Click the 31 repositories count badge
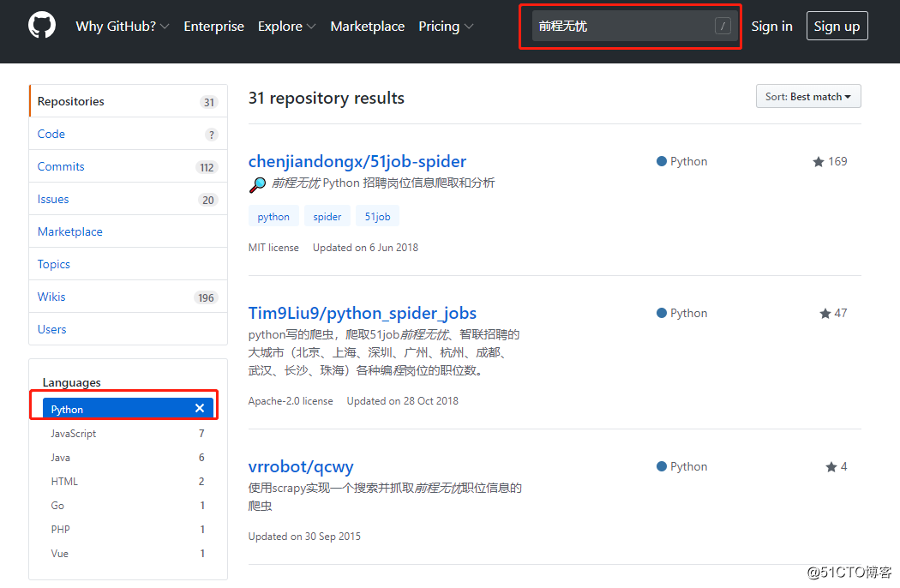This screenshot has height=588, width=900. tap(209, 102)
